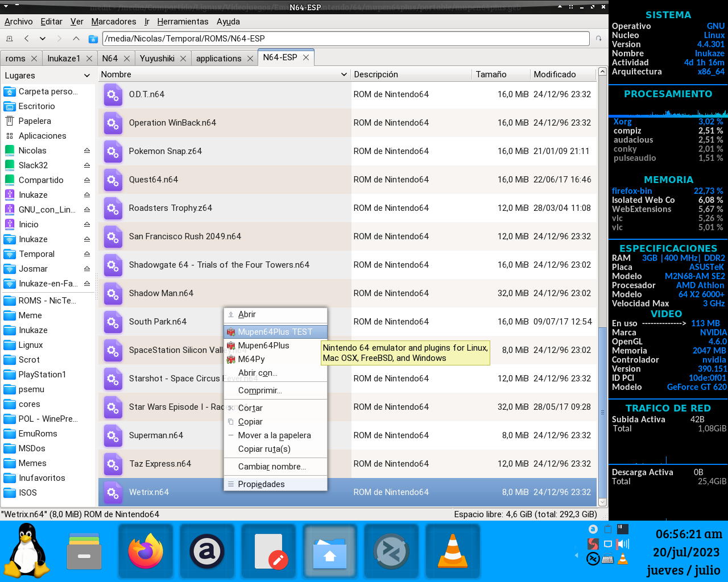
Task: Click the go button at path bar end
Action: (599, 39)
